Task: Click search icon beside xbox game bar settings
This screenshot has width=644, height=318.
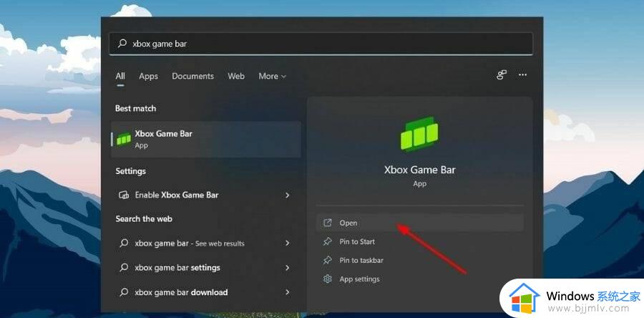Action: coord(124,268)
